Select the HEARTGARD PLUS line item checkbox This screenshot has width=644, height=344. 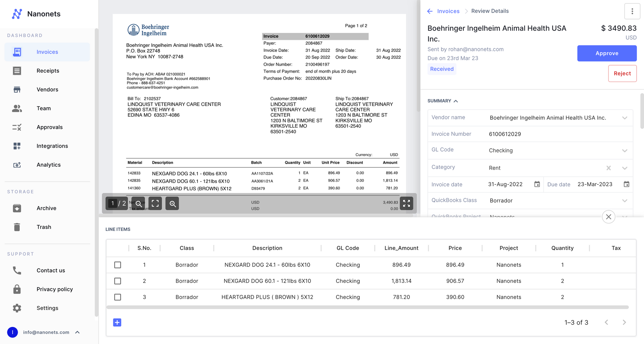tap(118, 297)
